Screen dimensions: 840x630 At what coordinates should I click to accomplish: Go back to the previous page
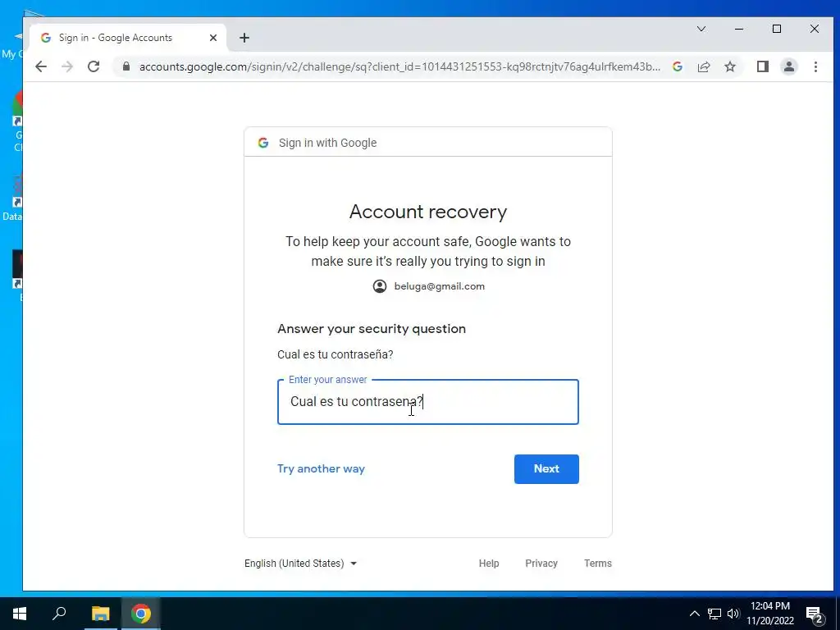(x=41, y=66)
